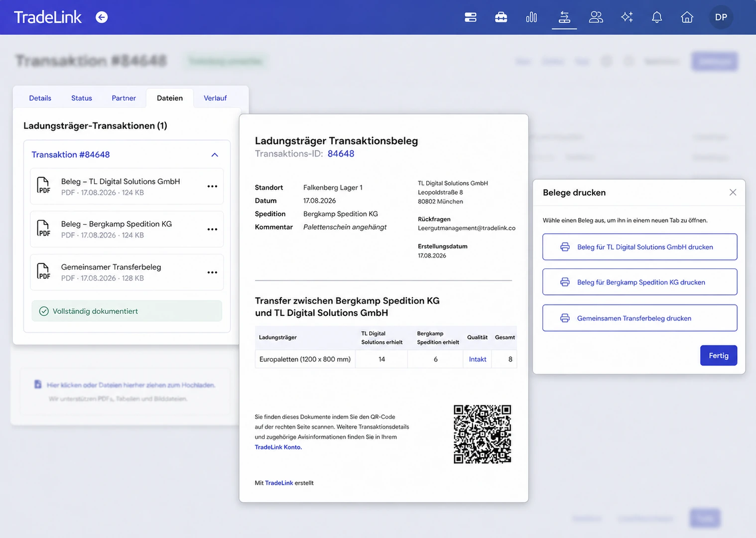The height and width of the screenshot is (538, 756).
Task: Collapse the Transaktion #84648 section chevron
Action: pyautogui.click(x=215, y=155)
